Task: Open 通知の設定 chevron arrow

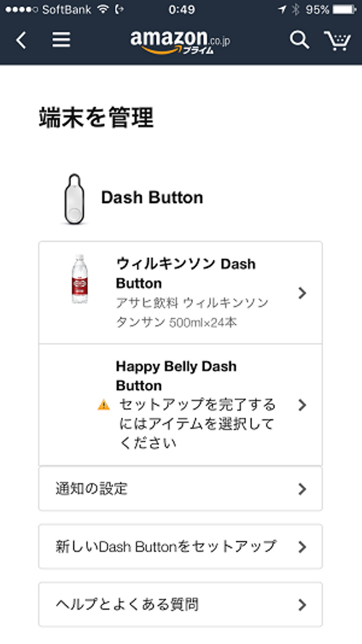Action: tap(302, 489)
